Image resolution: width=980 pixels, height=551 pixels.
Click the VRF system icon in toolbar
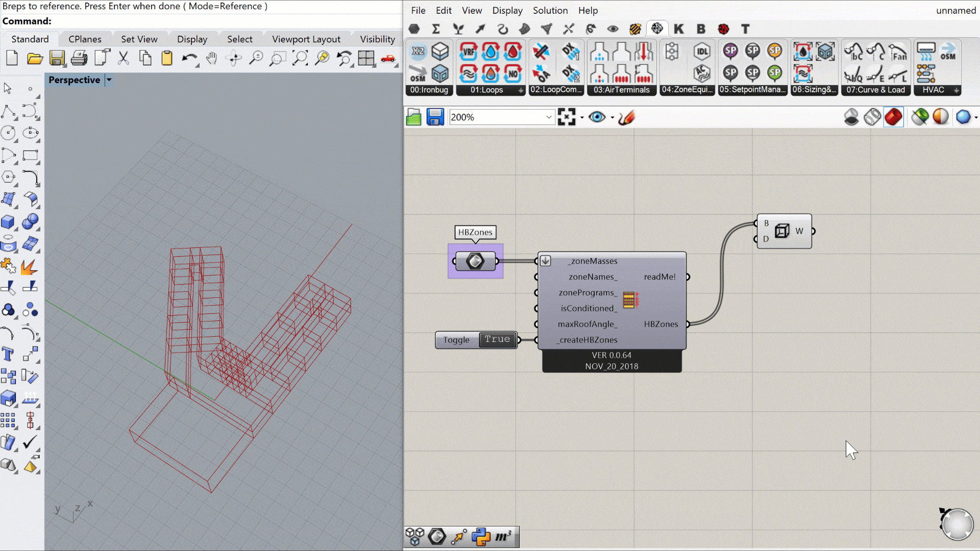(469, 52)
